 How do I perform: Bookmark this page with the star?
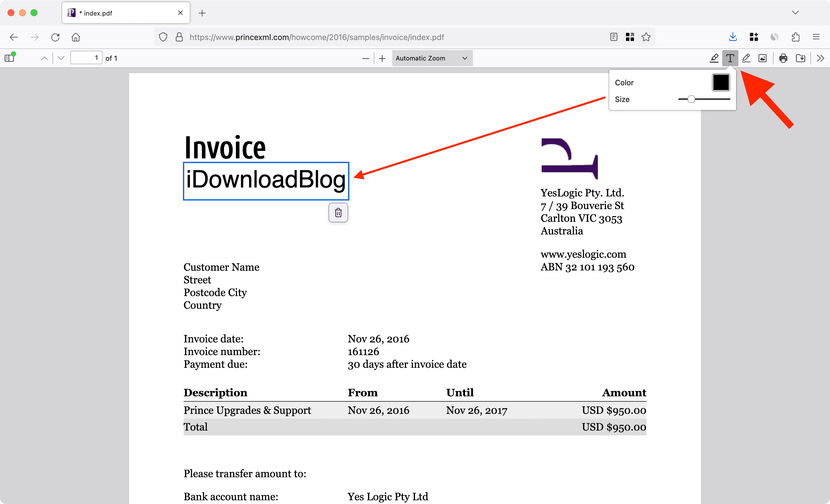pos(646,37)
